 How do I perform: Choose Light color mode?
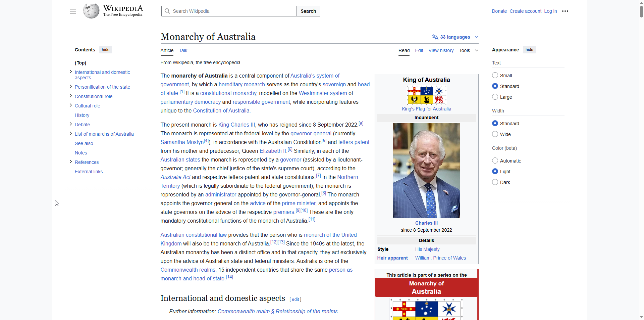(495, 171)
